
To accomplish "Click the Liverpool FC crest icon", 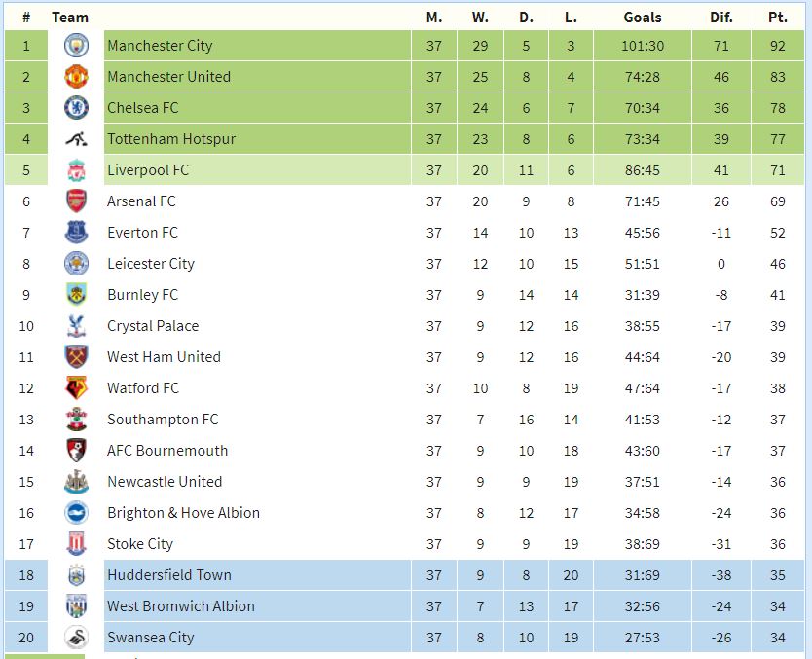I will click(76, 170).
